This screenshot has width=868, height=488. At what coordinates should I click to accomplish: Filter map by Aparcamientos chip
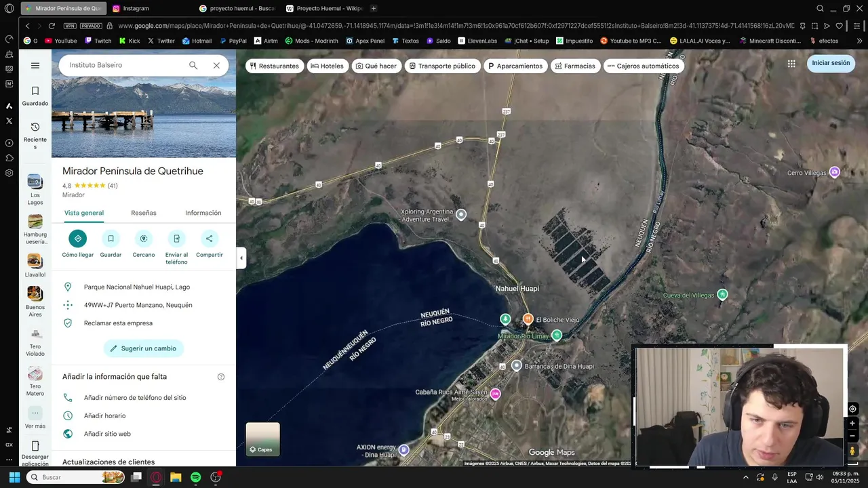tap(515, 66)
